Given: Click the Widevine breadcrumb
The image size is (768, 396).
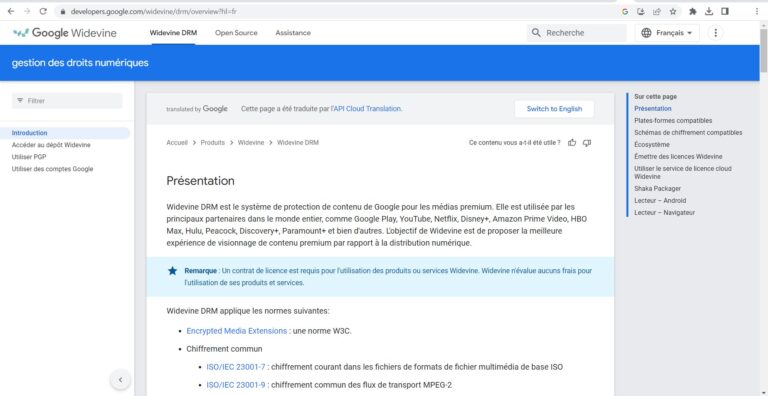Looking at the screenshot, I should click(251, 143).
